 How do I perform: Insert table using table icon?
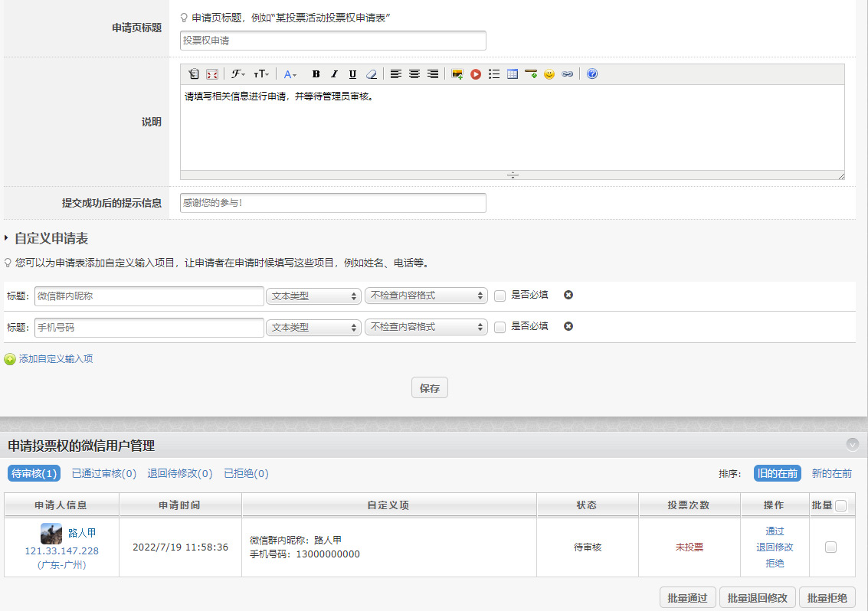click(513, 74)
